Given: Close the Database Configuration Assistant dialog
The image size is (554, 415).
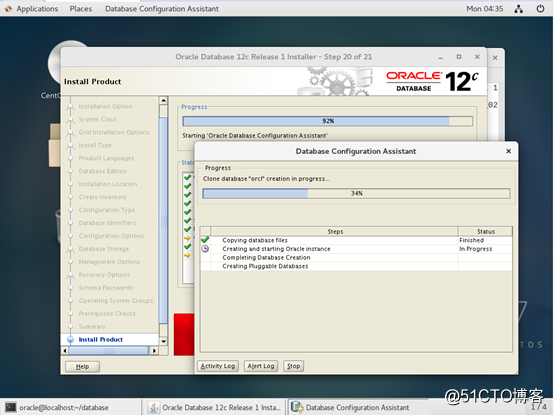Looking at the screenshot, I should tap(508, 151).
